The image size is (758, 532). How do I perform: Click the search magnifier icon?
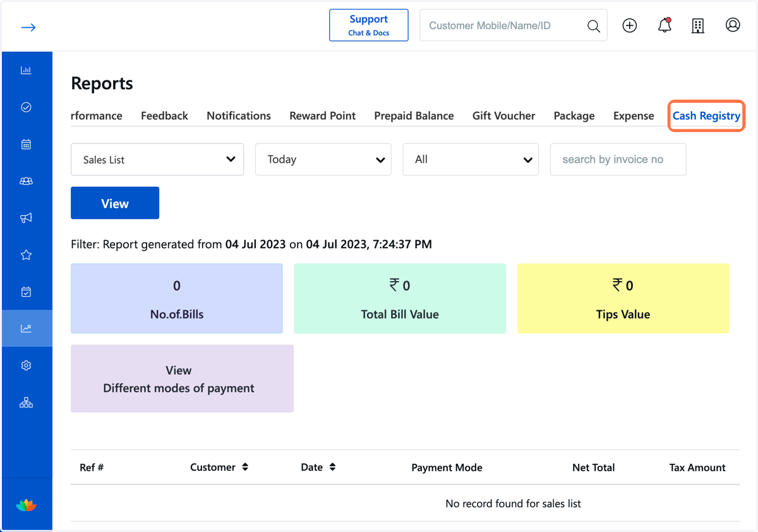(x=594, y=26)
